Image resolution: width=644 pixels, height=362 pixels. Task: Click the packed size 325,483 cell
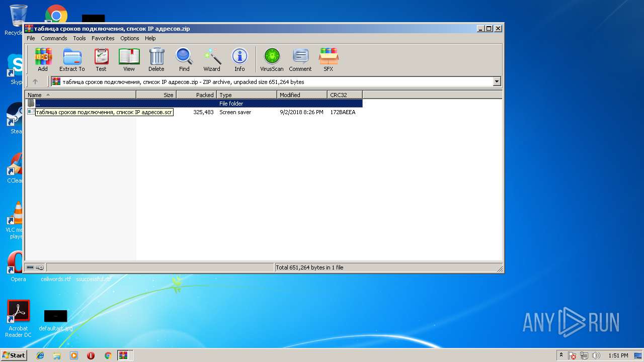tap(203, 112)
